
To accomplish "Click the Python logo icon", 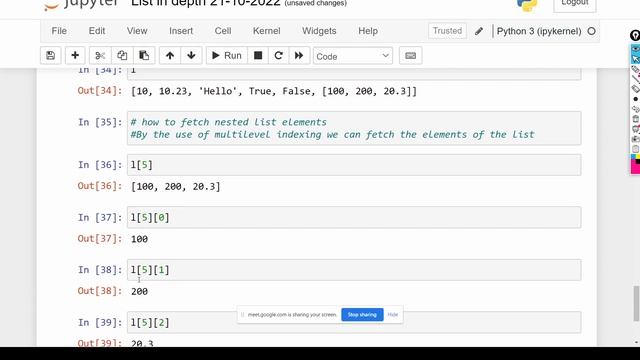I will [x=527, y=5].
